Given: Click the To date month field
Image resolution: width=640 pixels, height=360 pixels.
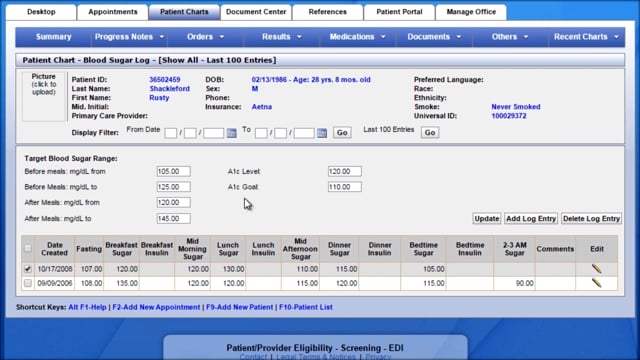Looking at the screenshot, I should pyautogui.click(x=261, y=133).
